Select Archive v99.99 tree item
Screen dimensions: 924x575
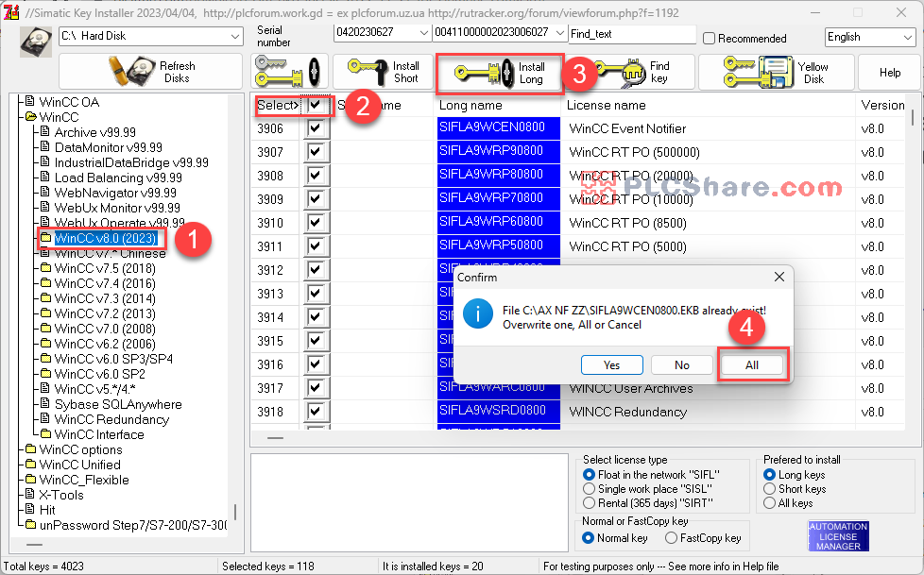click(x=94, y=132)
